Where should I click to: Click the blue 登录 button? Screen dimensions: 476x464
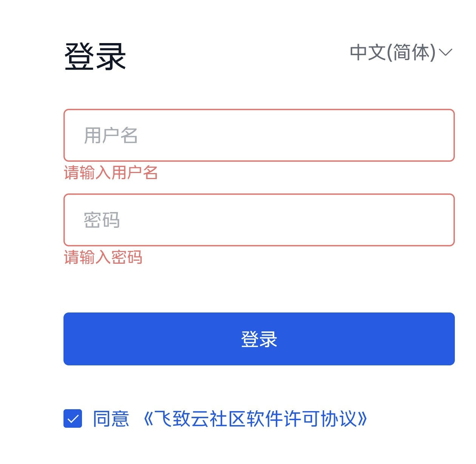point(259,339)
